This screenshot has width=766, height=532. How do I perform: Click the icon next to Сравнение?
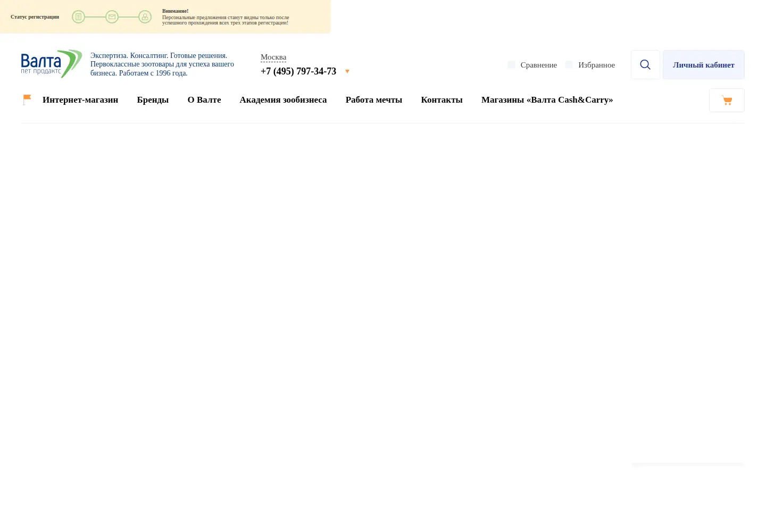[511, 64]
